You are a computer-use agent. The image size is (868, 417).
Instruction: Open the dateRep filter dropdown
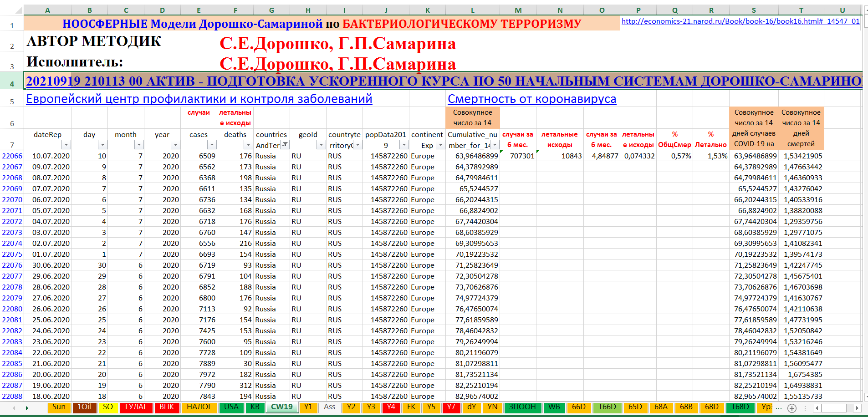coord(66,145)
